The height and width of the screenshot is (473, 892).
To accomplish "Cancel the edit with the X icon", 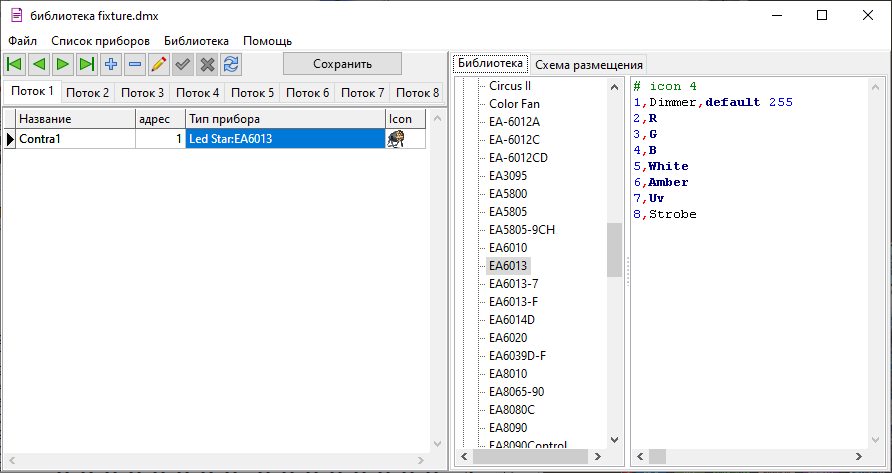I will point(207,64).
